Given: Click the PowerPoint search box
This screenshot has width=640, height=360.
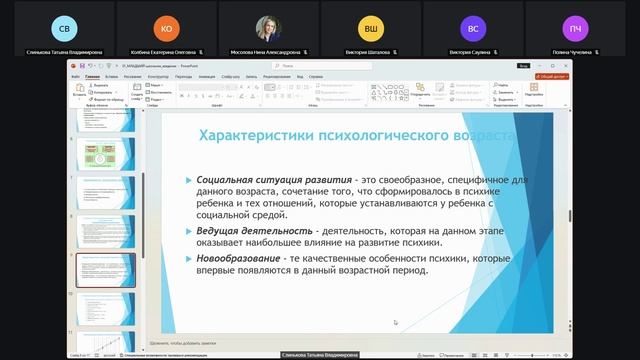Looking at the screenshot, I should (322, 66).
